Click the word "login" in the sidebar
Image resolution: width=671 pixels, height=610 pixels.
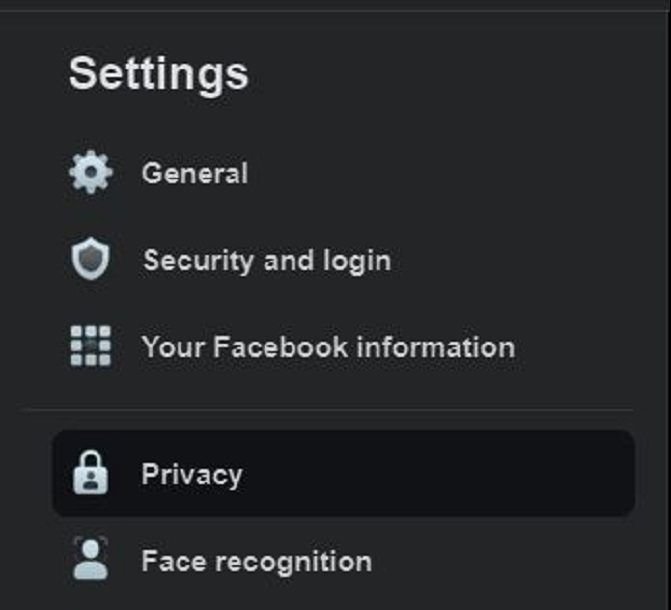point(356,260)
